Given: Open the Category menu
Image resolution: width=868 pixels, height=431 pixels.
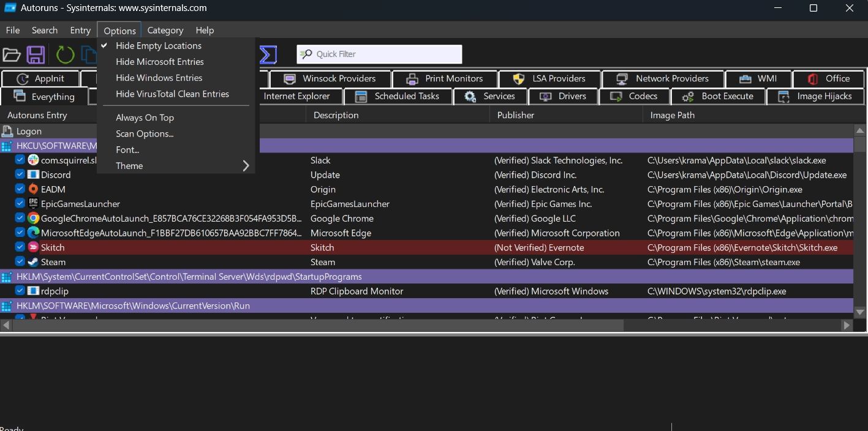Looking at the screenshot, I should (x=165, y=30).
